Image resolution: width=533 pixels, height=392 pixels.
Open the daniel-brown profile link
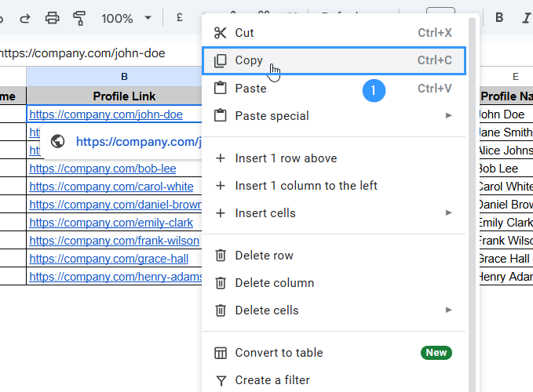(115, 205)
